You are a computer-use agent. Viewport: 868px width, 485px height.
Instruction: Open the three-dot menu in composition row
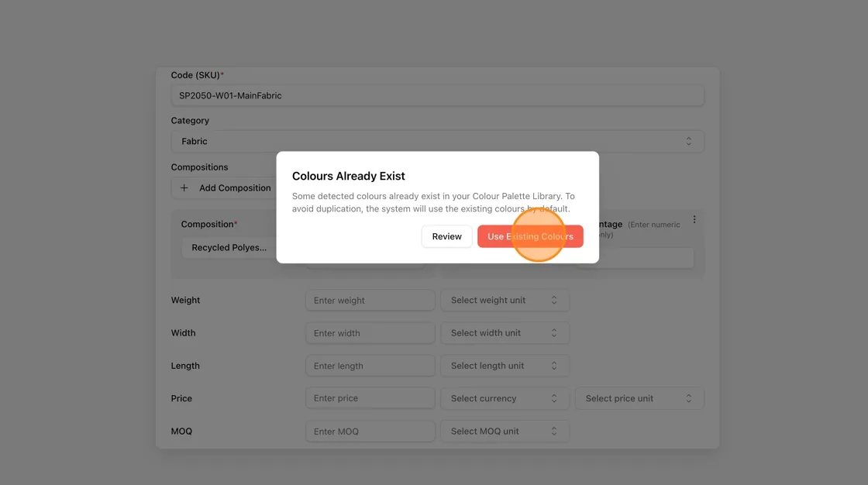[694, 220]
